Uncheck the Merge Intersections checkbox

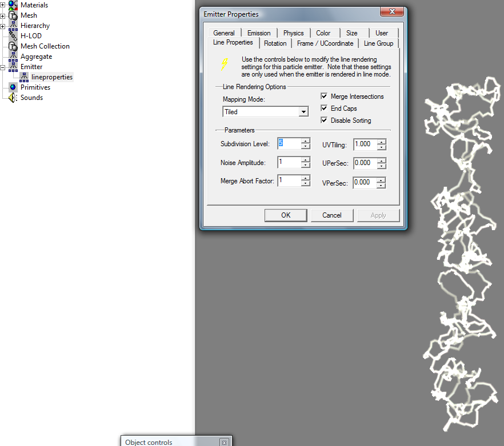324,97
